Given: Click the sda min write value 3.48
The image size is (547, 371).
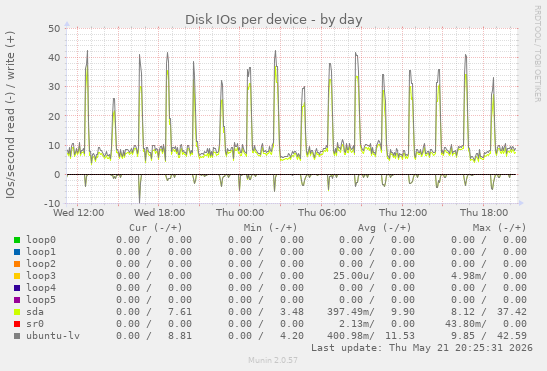Looking at the screenshot, I should (292, 312).
